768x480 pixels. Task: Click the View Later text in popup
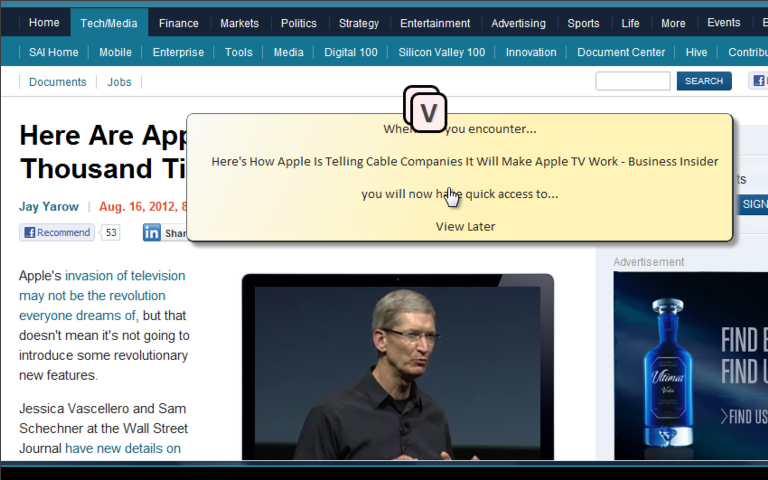coord(465,226)
